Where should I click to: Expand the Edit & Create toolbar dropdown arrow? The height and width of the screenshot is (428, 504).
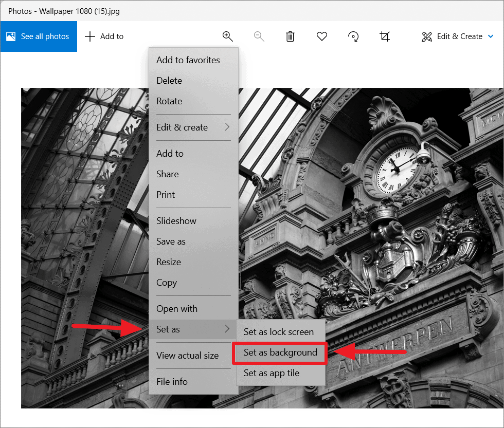[x=491, y=36]
